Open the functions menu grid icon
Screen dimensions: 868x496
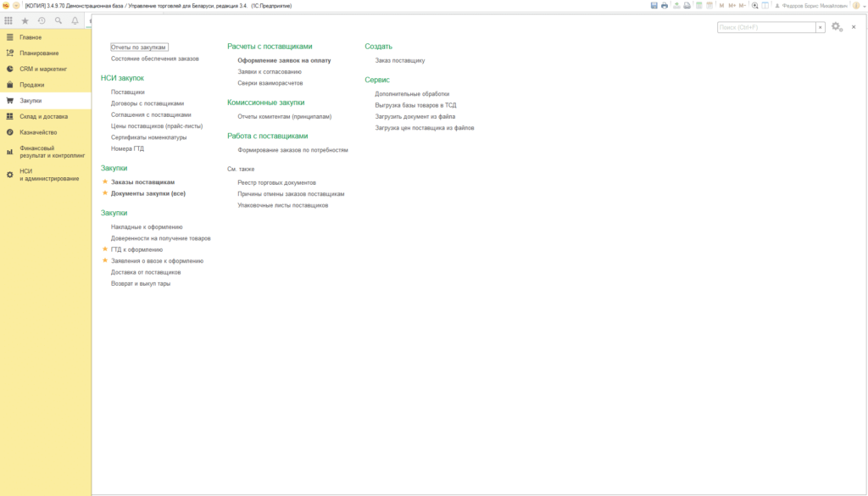pos(8,20)
